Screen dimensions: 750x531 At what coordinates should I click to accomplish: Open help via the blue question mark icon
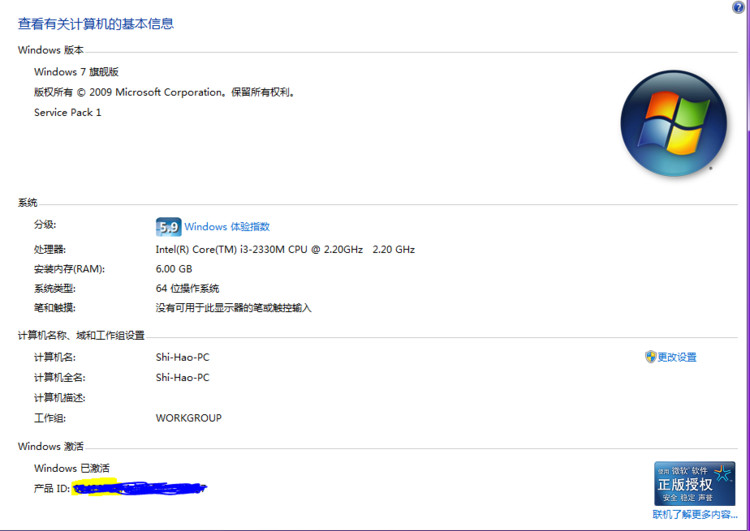(x=739, y=7)
